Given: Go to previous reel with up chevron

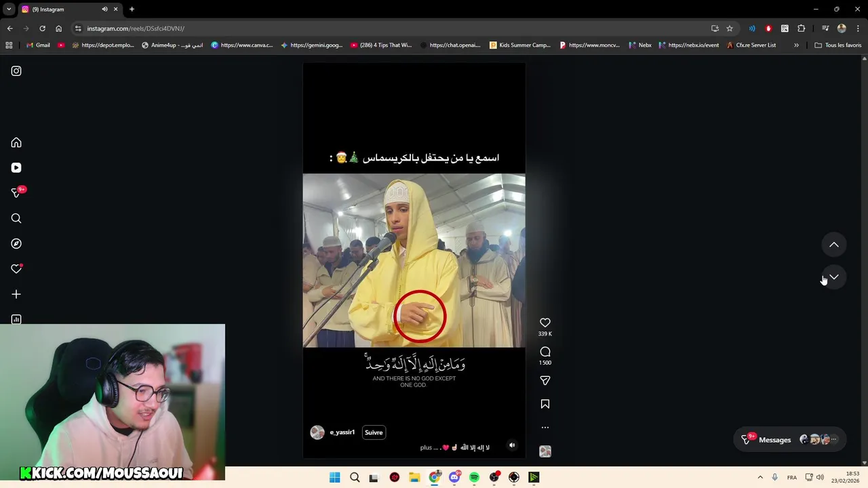Looking at the screenshot, I should [x=834, y=245].
